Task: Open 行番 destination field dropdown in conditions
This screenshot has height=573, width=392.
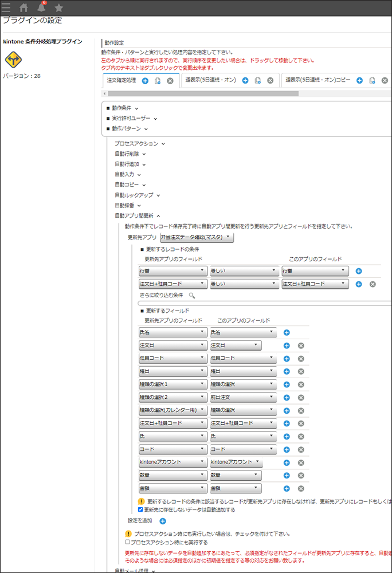Action: (x=173, y=271)
